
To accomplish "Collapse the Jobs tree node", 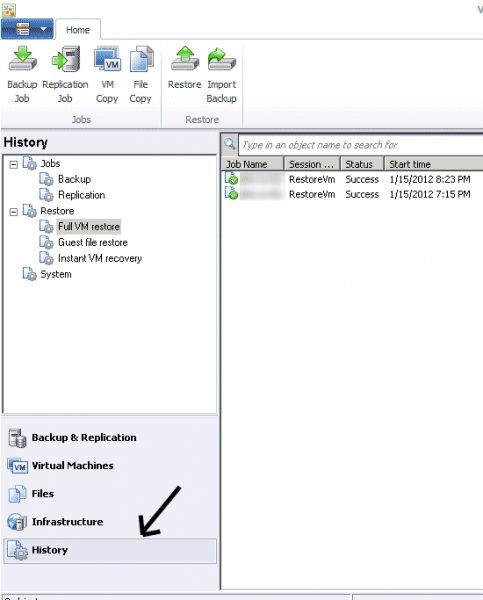I will (x=13, y=165).
